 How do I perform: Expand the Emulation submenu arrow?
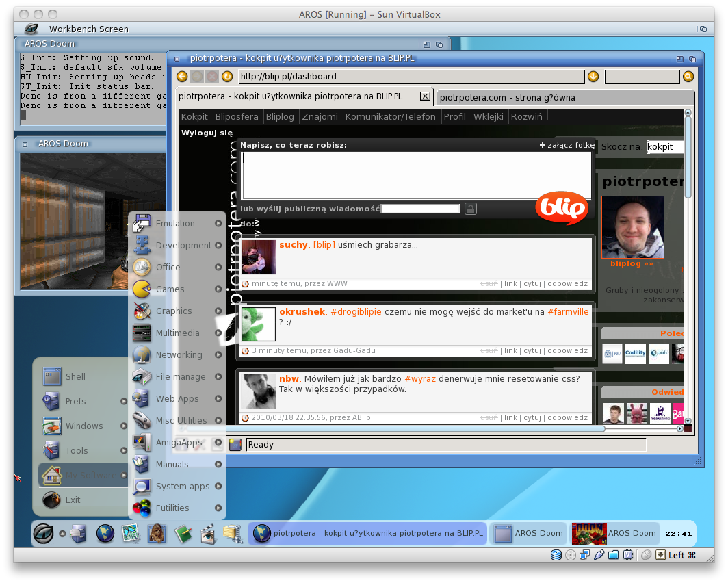(x=218, y=223)
